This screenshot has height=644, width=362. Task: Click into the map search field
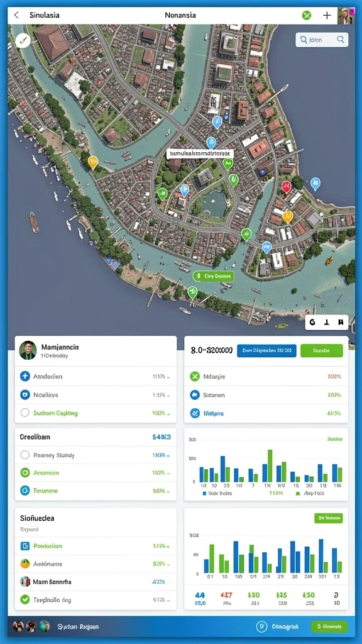point(322,40)
